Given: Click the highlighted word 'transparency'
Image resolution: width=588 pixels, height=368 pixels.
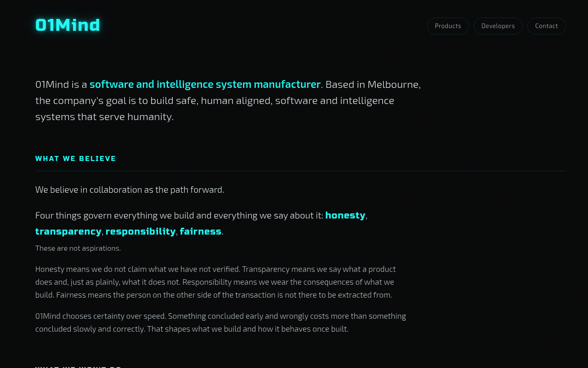Looking at the screenshot, I should pyautogui.click(x=68, y=231).
